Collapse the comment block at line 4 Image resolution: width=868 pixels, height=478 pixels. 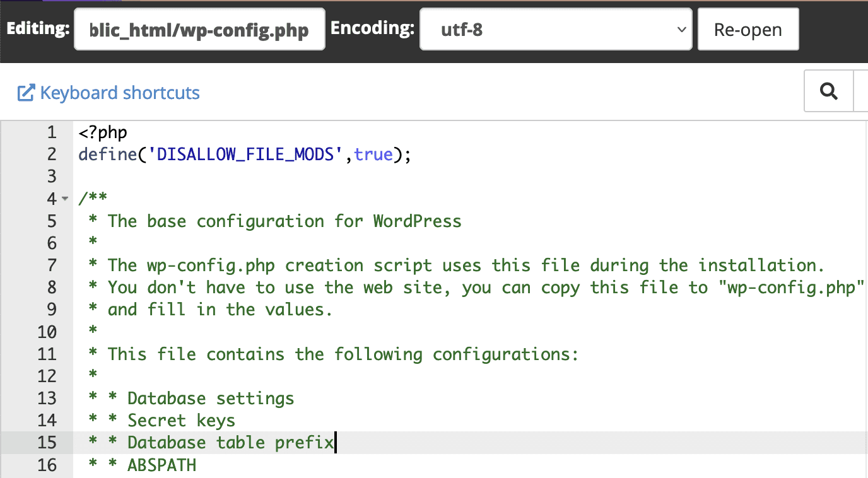point(65,198)
